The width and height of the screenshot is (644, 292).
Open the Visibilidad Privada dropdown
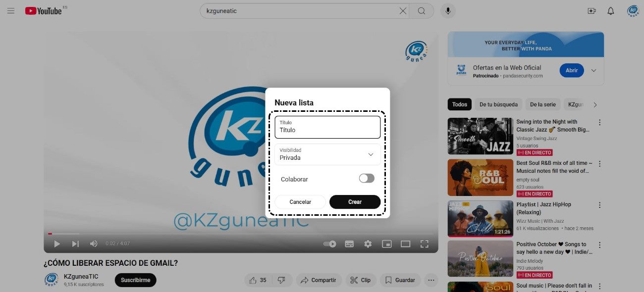(327, 154)
